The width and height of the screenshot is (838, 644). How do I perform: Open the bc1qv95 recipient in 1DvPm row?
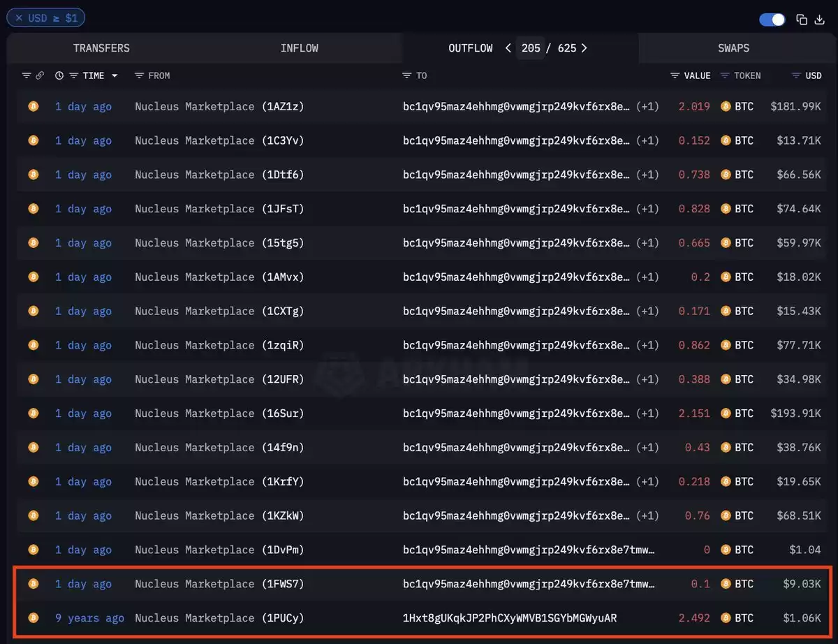pos(529,550)
